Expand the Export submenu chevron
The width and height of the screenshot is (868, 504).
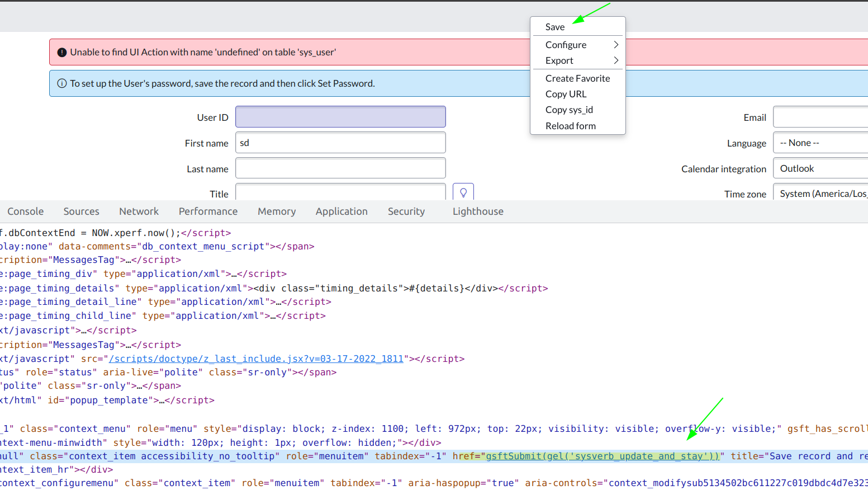[x=615, y=60]
